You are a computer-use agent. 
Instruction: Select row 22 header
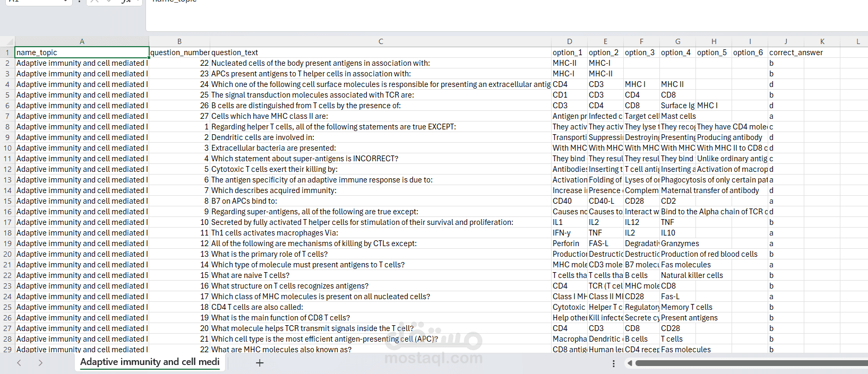(7, 275)
